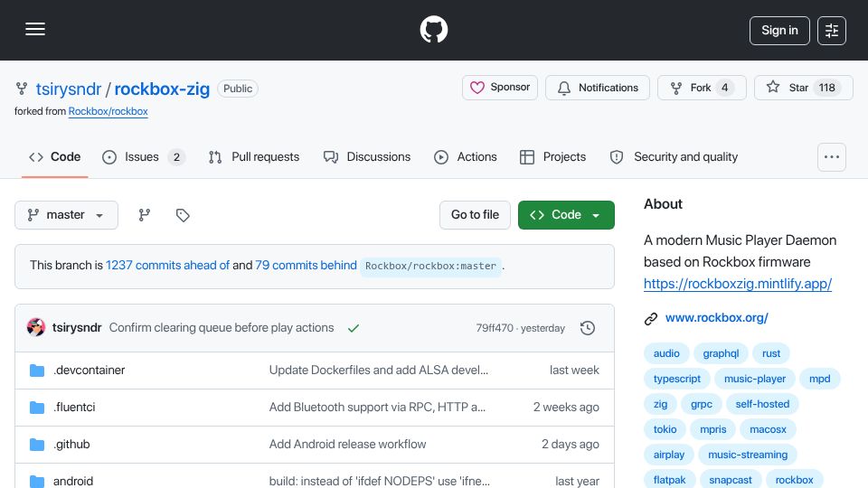
Task: Open the .fluentci folder
Action: (74, 408)
